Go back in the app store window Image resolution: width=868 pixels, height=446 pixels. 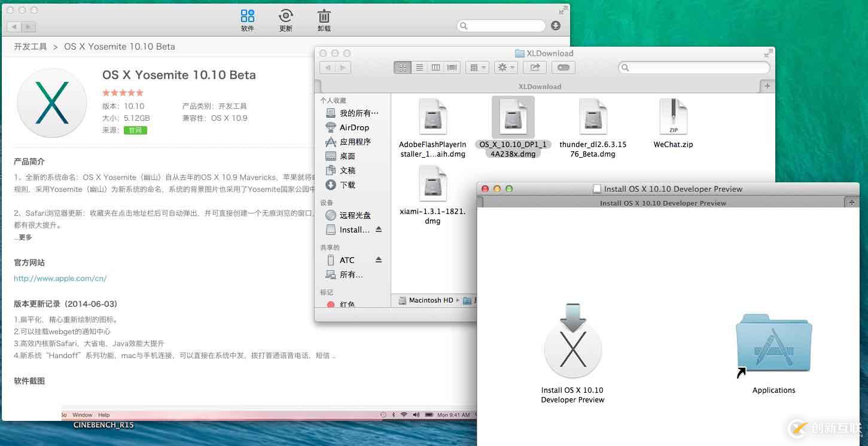[x=14, y=27]
